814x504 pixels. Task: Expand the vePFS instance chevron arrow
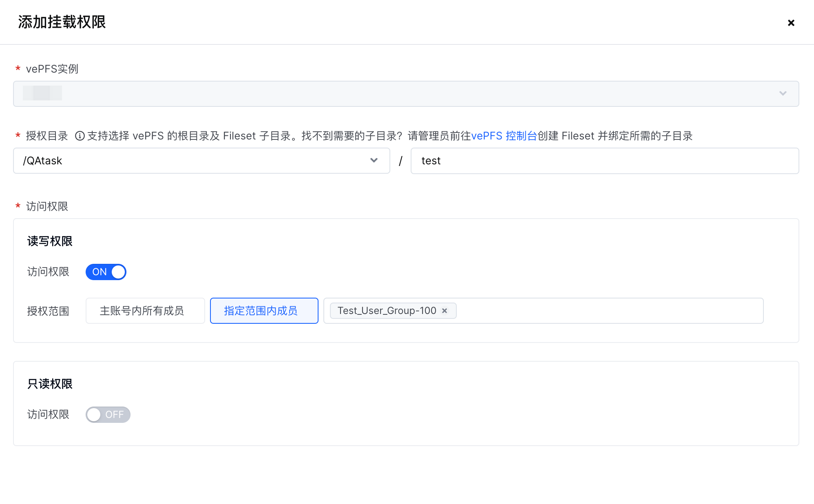pyautogui.click(x=783, y=93)
